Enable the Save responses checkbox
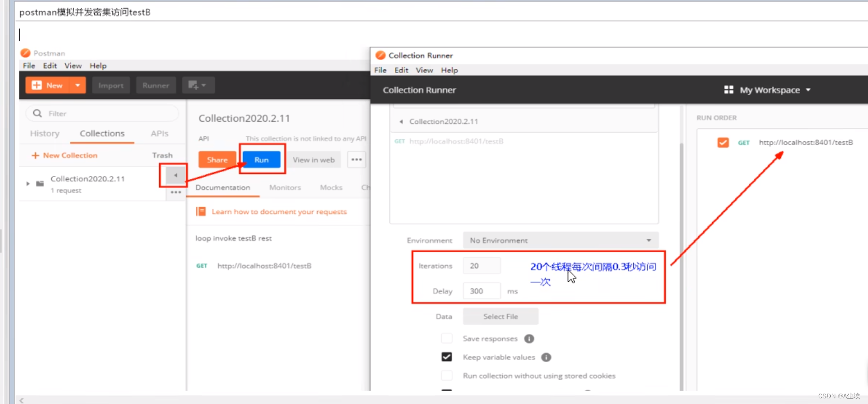Screen dimensions: 868x404 [x=447, y=339]
